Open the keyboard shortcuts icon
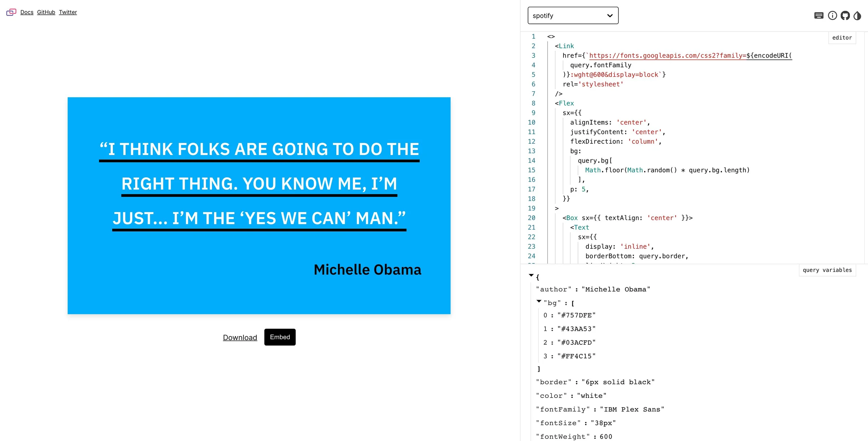 tap(819, 16)
